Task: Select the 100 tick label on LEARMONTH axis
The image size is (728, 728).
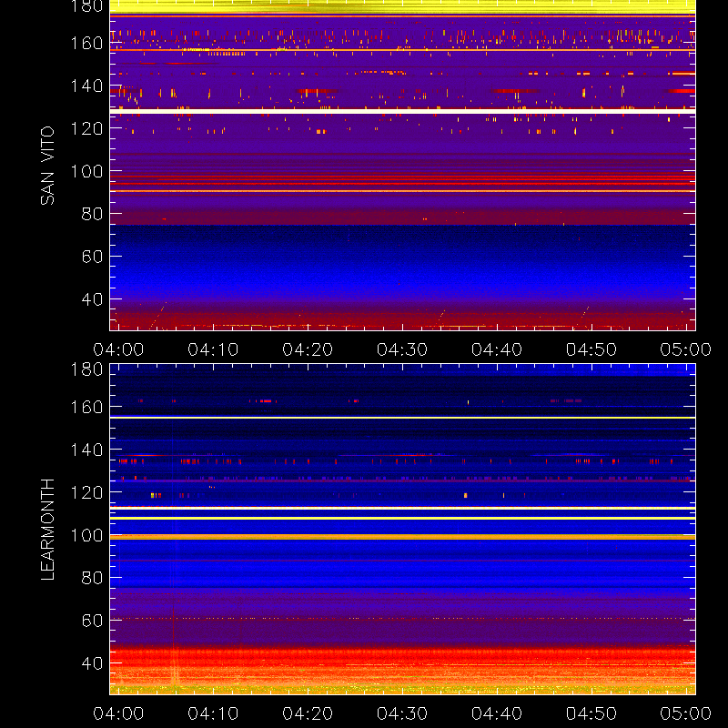Action: coord(86,535)
